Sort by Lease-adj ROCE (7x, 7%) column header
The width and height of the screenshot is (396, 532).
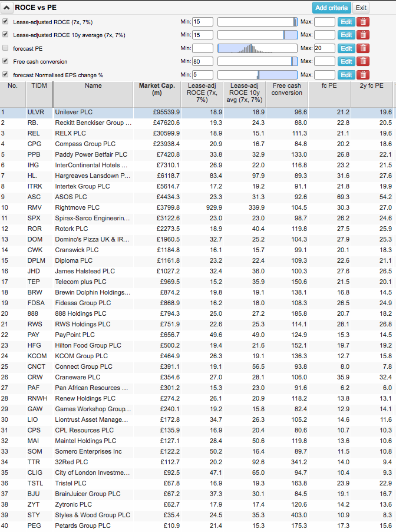pos(202,94)
